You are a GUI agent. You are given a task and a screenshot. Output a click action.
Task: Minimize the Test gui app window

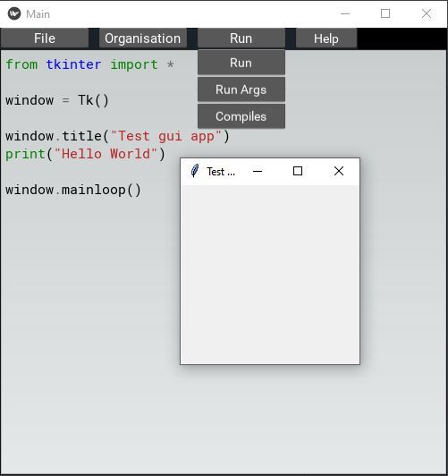click(258, 171)
